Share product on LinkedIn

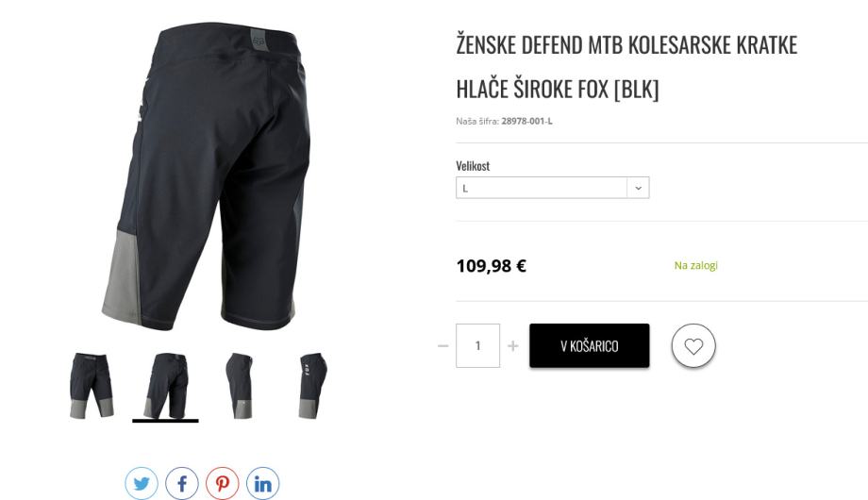262,483
